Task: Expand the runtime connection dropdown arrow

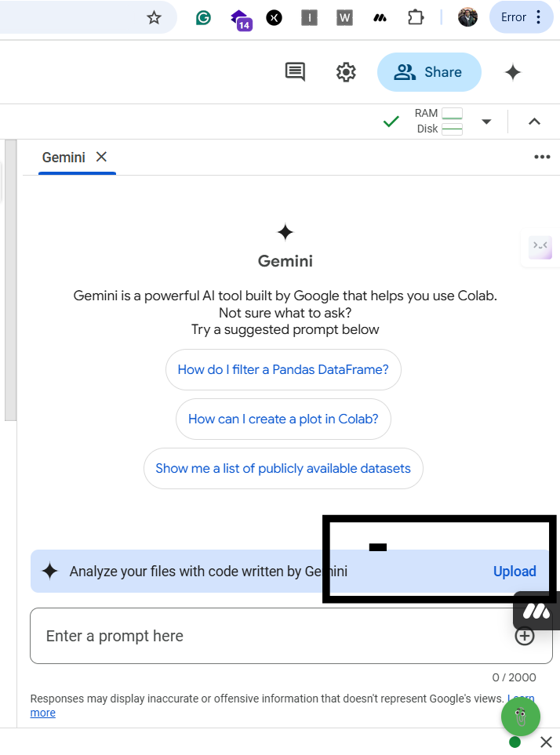Action: tap(486, 122)
